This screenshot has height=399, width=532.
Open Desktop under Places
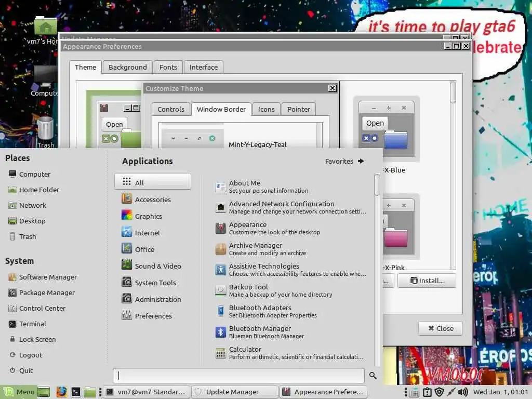[27, 221]
